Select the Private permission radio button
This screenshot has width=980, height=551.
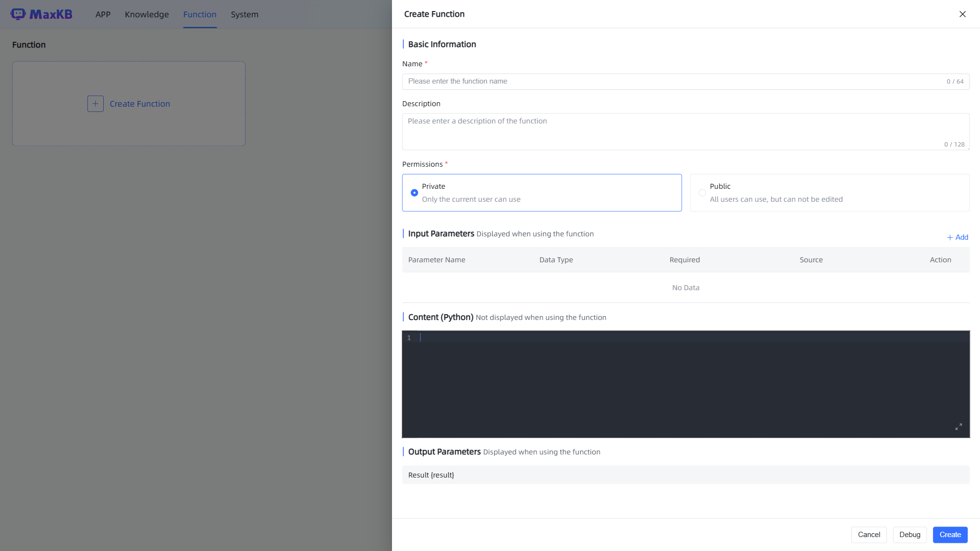coord(414,193)
